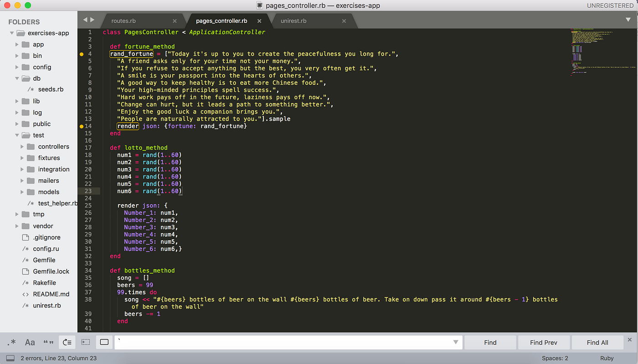The width and height of the screenshot is (638, 364).
Task: Toggle highlight matches option
Action: click(x=104, y=342)
